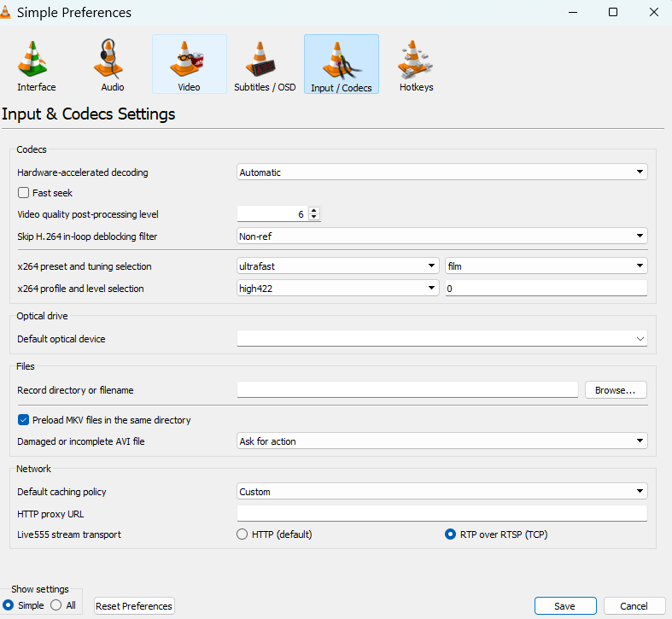Viewport: 672px width, 619px height.
Task: Click the VLC cone icon in title bar
Action: (9, 13)
